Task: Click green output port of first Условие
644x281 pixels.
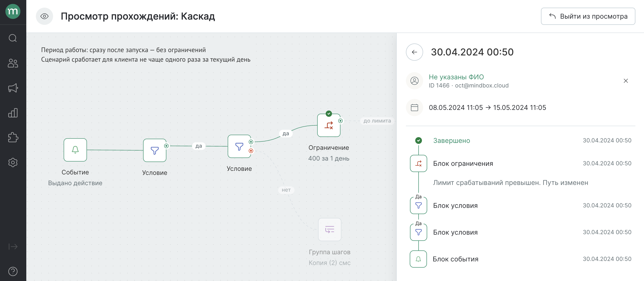Action: point(166,146)
